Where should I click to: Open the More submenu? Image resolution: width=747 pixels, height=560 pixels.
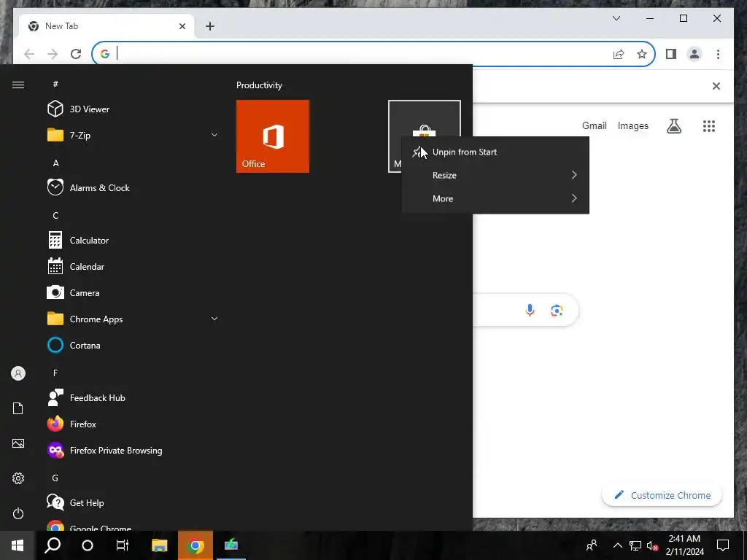click(x=495, y=198)
